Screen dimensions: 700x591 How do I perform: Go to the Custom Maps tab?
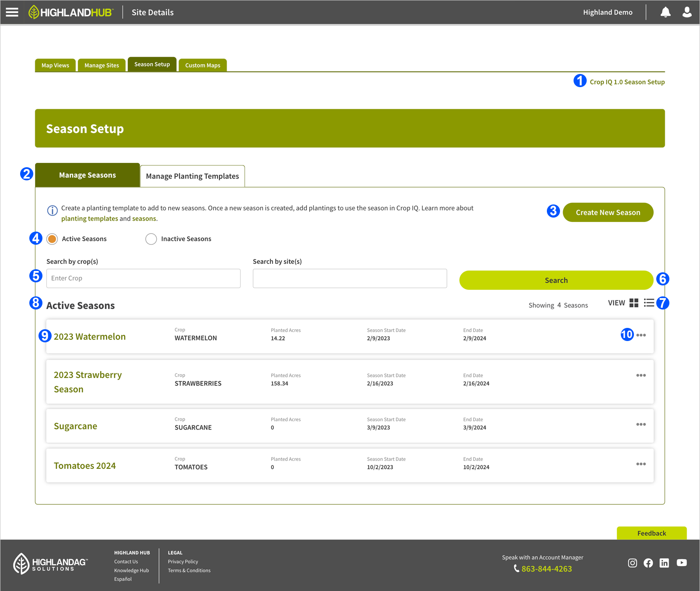pyautogui.click(x=203, y=65)
